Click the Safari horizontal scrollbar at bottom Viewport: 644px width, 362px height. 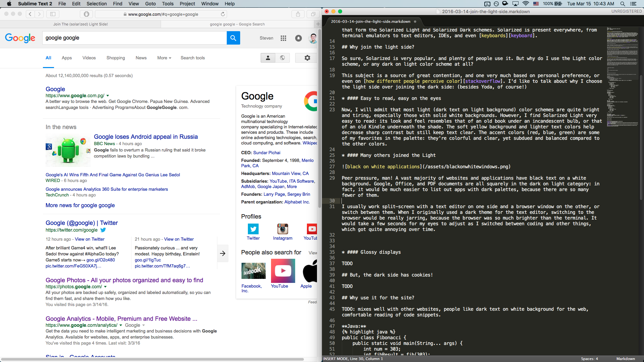(x=152, y=359)
